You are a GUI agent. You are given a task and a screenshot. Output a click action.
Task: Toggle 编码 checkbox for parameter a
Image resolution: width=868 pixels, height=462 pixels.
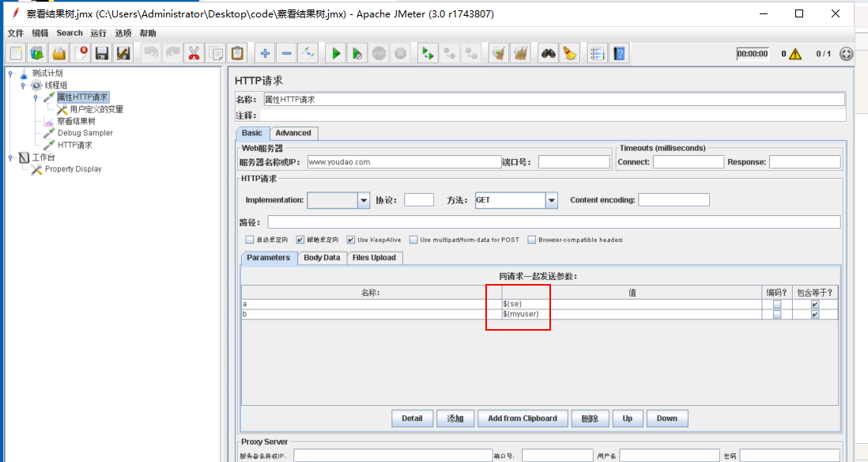point(777,304)
